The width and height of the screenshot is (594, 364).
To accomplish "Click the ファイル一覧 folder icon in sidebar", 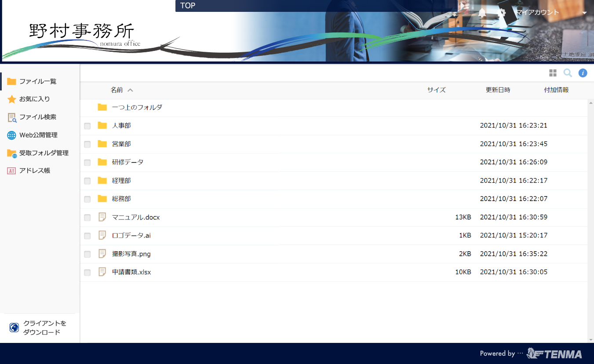I will pos(12,82).
